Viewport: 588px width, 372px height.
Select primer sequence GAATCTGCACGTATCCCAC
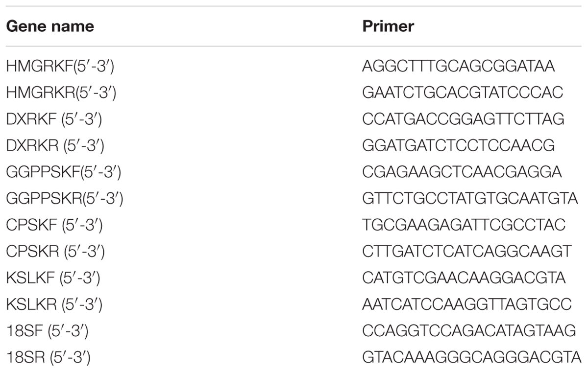[463, 93]
